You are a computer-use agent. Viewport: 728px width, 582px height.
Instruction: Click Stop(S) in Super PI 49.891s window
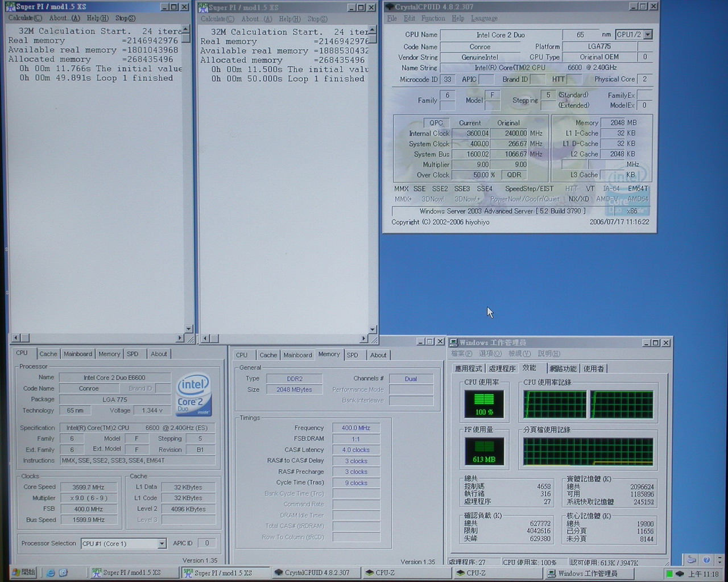(x=126, y=18)
